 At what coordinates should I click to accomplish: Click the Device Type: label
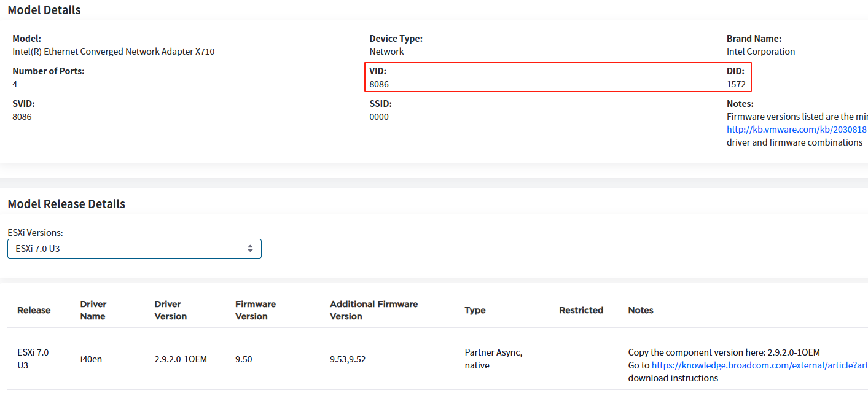point(396,39)
